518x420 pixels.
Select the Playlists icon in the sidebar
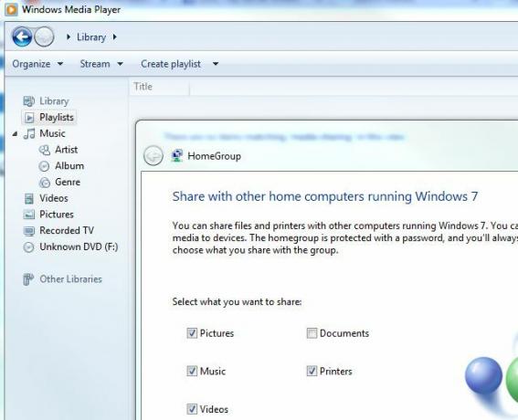[x=29, y=117]
